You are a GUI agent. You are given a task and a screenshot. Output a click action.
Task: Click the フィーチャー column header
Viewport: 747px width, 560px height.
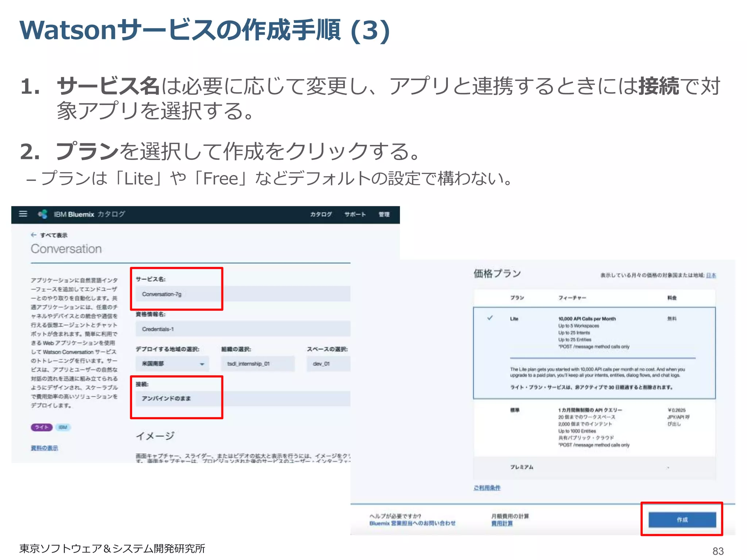(572, 298)
